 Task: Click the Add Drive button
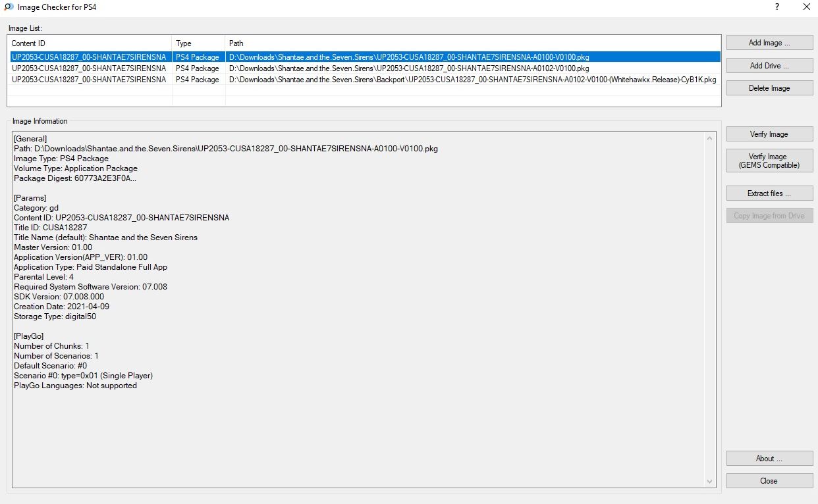click(x=769, y=66)
